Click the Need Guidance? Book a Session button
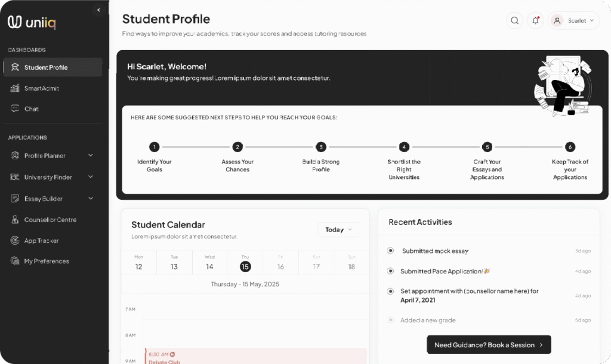 [489, 345]
